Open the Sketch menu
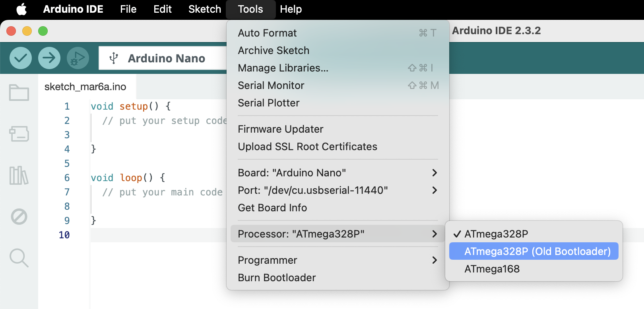This screenshot has width=644, height=309. click(x=205, y=9)
